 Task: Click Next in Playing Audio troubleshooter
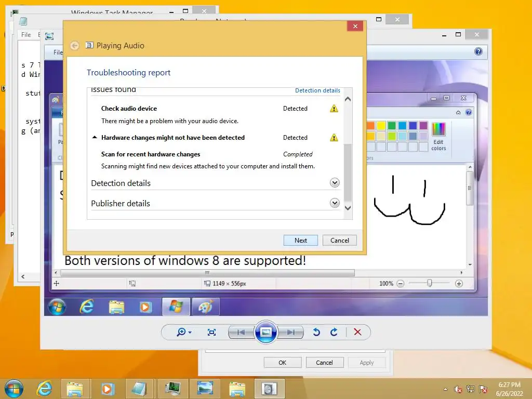click(x=301, y=240)
